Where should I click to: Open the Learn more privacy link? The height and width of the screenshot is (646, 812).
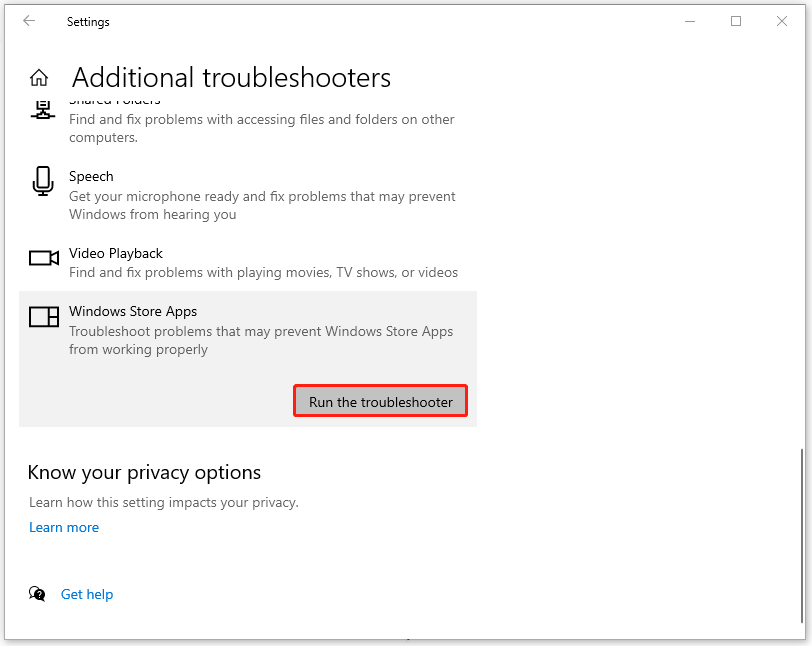coord(64,527)
